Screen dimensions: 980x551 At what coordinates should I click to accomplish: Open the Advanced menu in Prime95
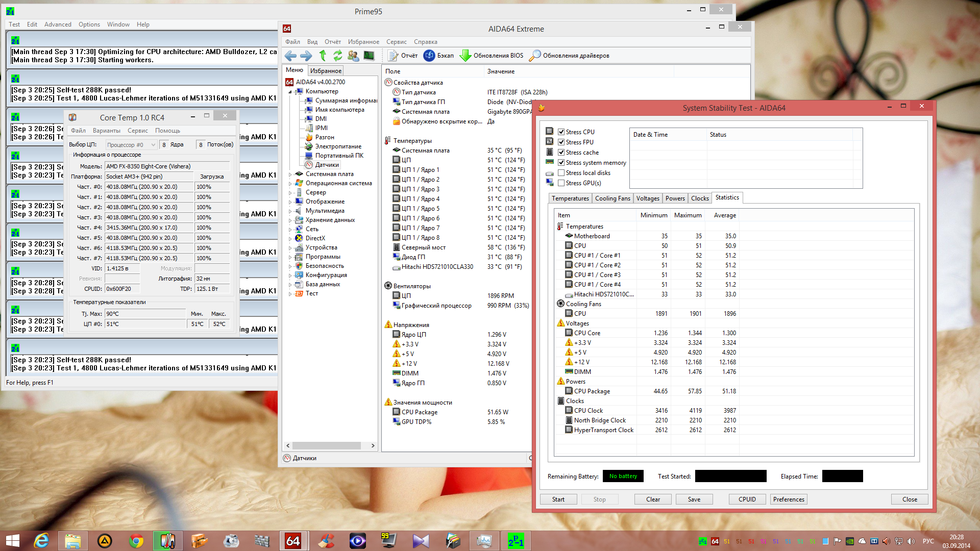(x=58, y=24)
